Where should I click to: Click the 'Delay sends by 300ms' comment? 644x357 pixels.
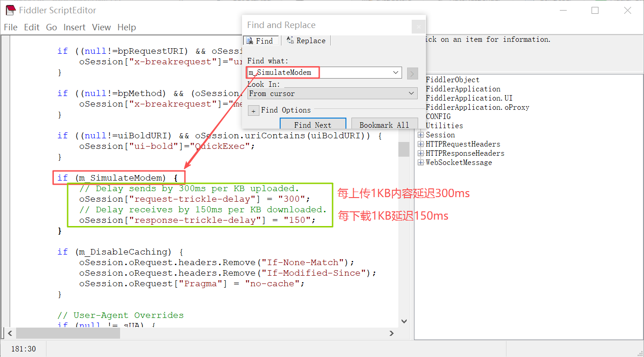pyautogui.click(x=189, y=188)
